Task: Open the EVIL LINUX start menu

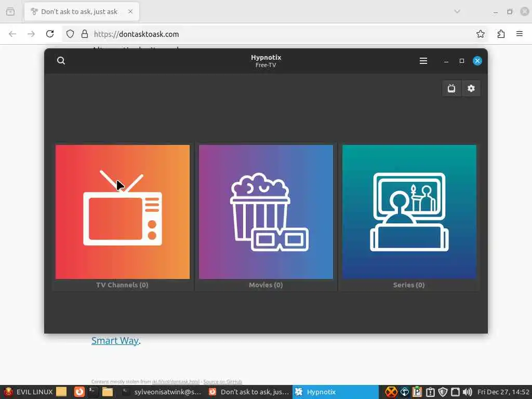Action: (x=28, y=392)
